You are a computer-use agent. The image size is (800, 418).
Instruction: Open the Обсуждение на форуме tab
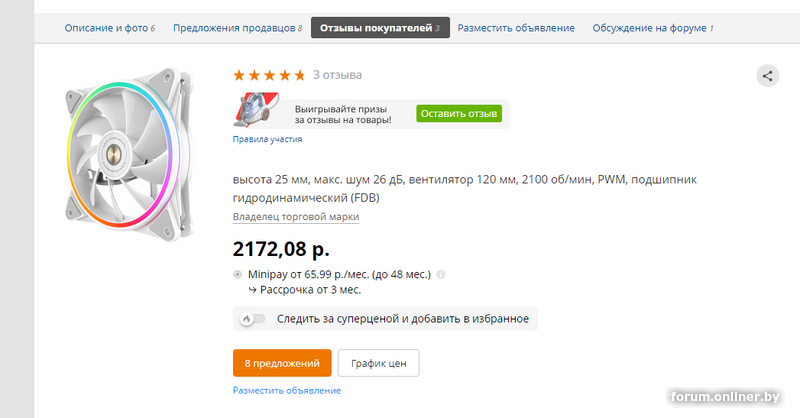[653, 28]
